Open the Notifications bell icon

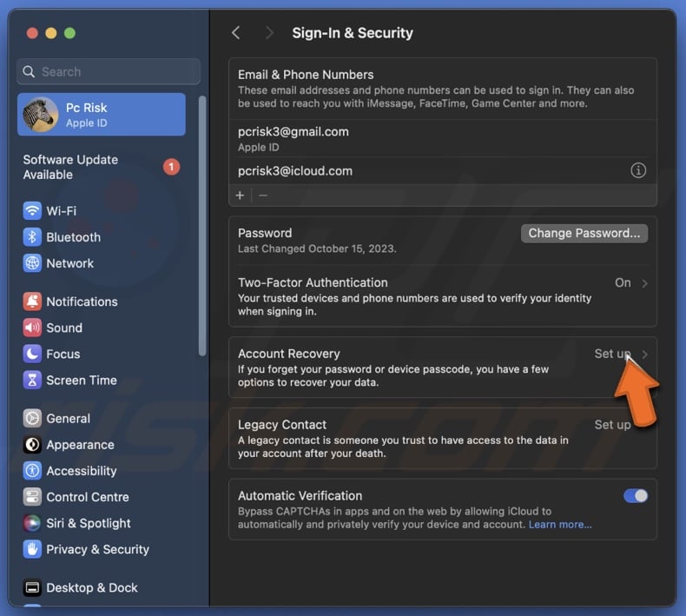32,301
